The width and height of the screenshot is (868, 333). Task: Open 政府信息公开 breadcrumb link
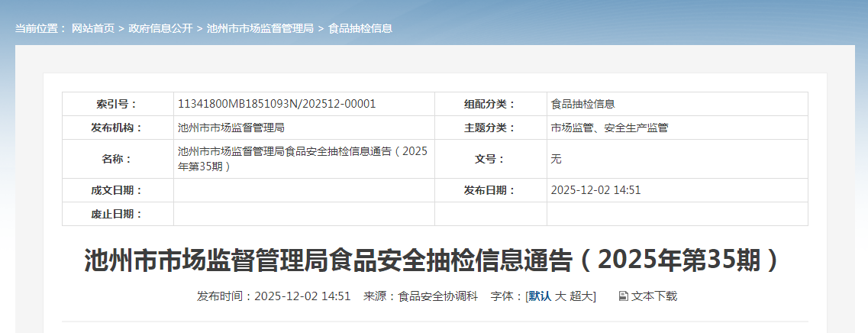(x=160, y=28)
